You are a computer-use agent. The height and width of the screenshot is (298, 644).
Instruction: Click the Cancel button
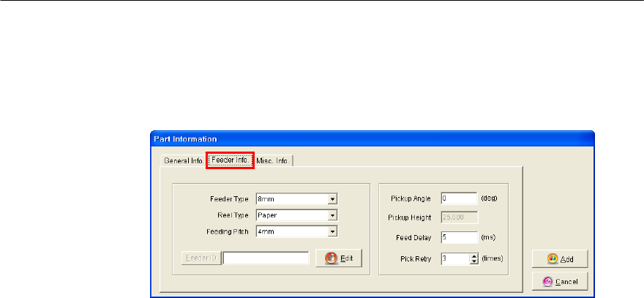(560, 282)
